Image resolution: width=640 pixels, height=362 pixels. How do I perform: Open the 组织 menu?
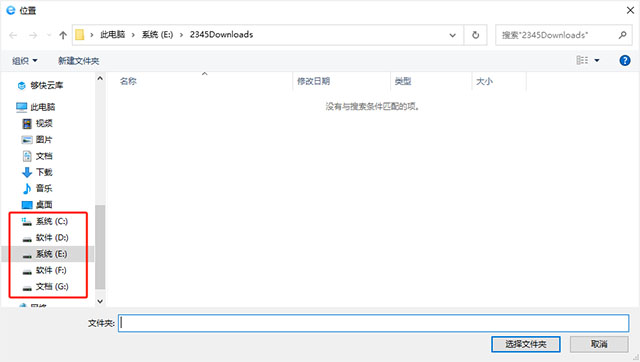24,61
